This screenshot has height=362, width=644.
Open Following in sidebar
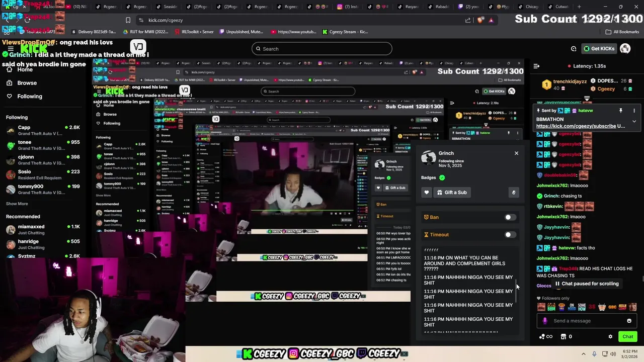(25, 96)
